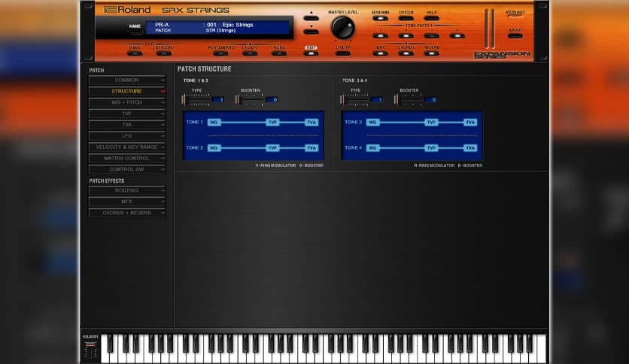Open the TVF page
Screen dimensions: 629x364
click(126, 114)
